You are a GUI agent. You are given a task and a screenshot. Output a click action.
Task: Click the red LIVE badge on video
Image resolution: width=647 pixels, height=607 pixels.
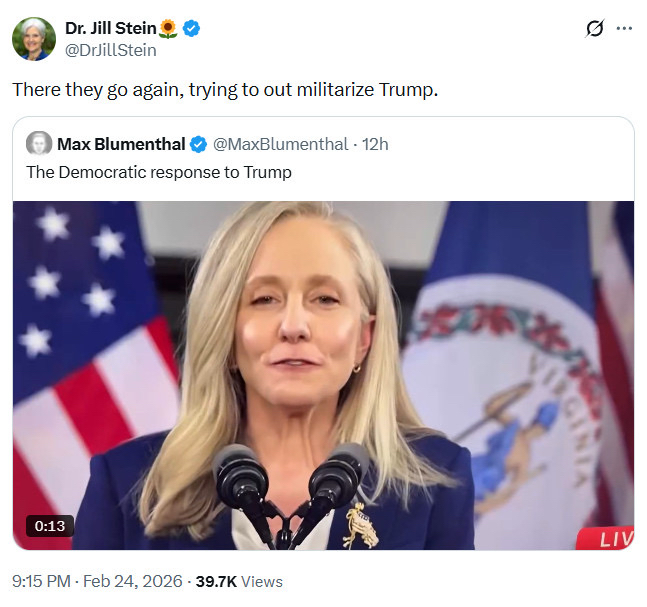pos(610,539)
